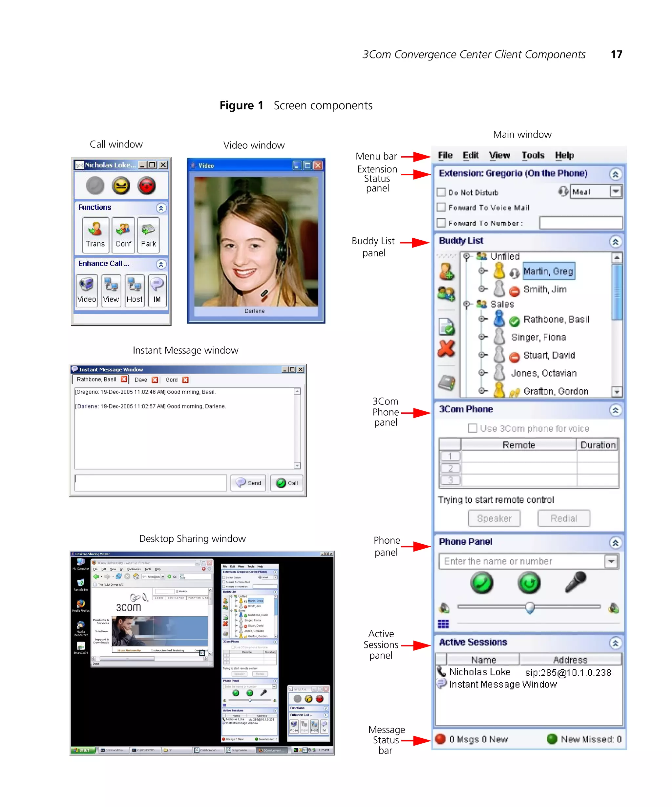Screen dimensions: 672x807
Task: Open the Meal presence status dropdown
Action: point(616,191)
